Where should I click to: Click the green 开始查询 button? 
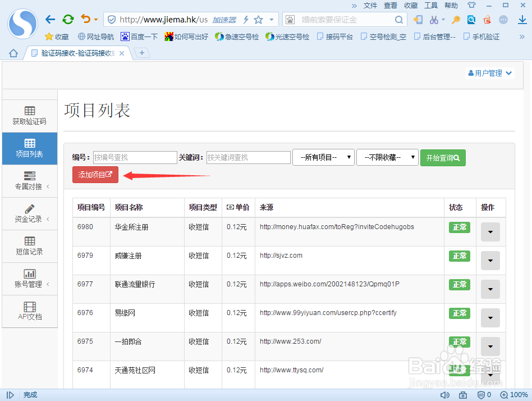coord(443,157)
